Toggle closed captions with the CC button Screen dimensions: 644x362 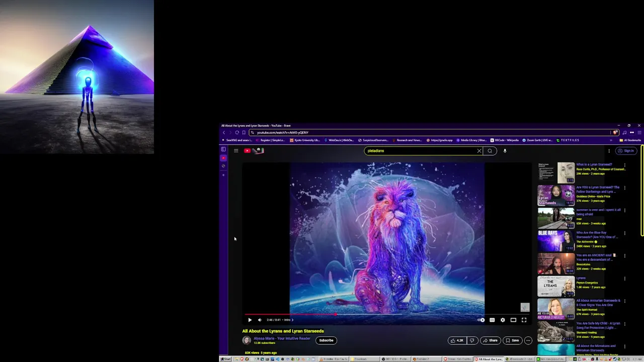point(492,320)
